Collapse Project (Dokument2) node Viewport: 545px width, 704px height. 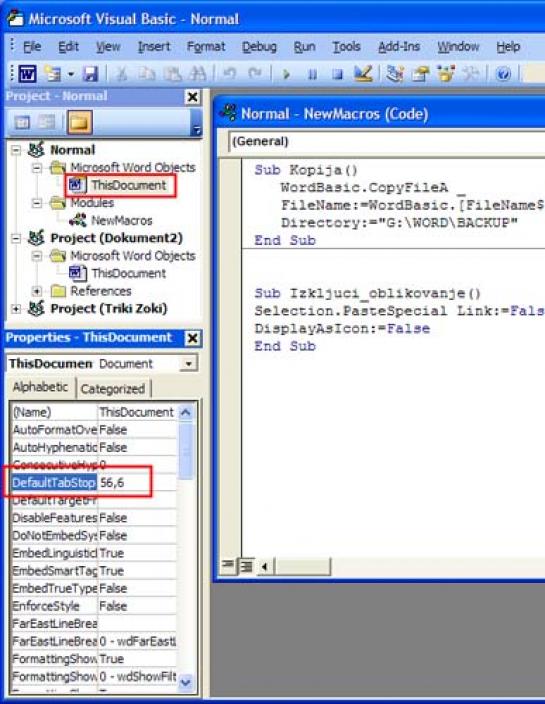coord(16,238)
